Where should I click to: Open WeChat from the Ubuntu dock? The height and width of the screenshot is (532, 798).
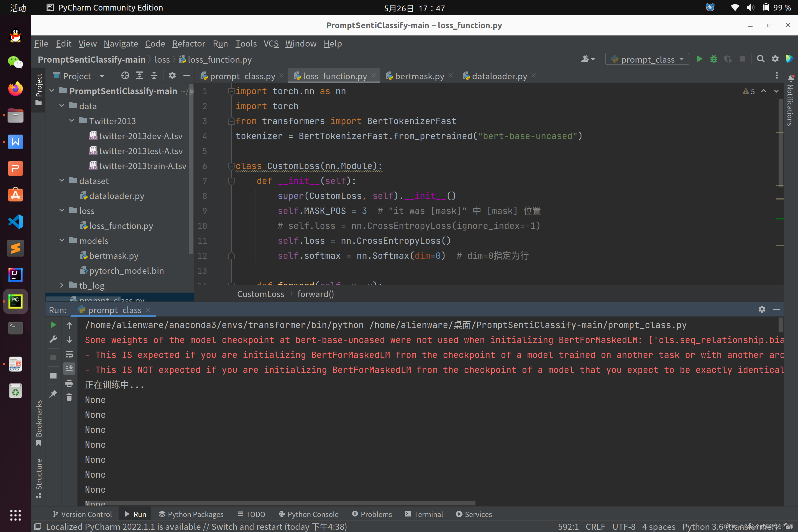point(15,62)
